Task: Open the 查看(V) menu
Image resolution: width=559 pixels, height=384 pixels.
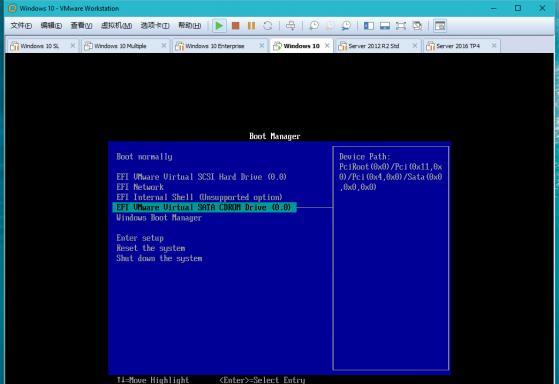Action: tap(81, 26)
